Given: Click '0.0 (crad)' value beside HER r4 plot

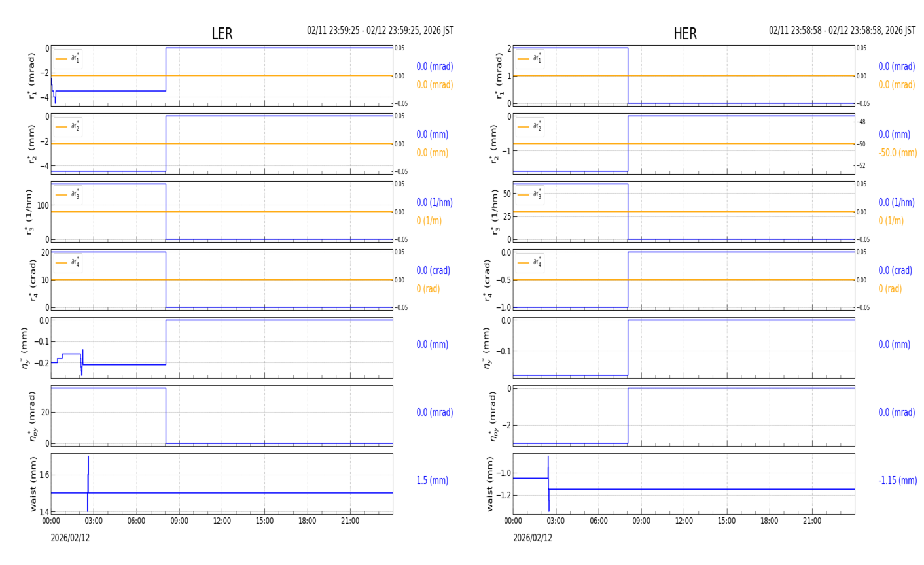Looking at the screenshot, I should tap(895, 271).
